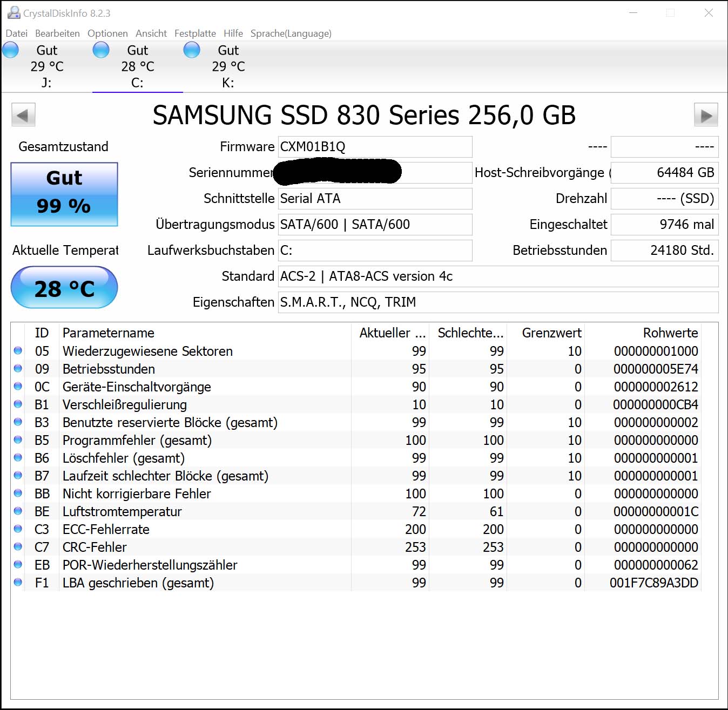Click status dot of attribute B7 row
The width and height of the screenshot is (728, 710).
pos(18,476)
